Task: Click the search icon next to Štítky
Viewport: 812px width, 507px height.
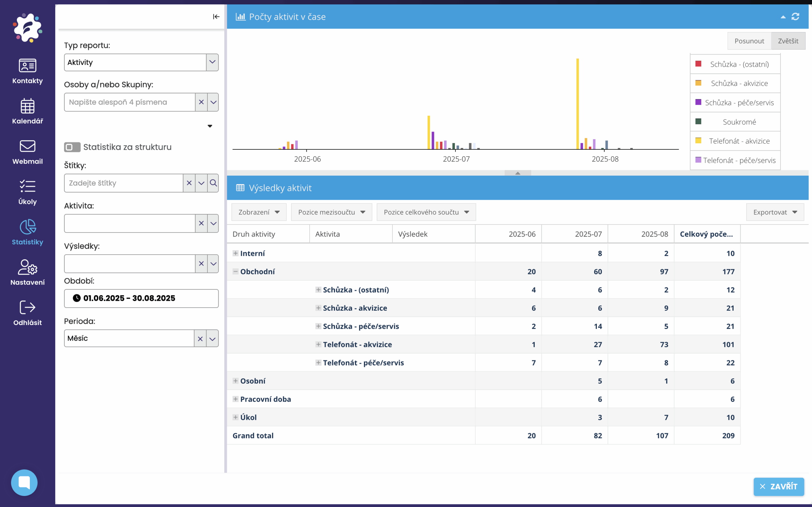Action: pyautogui.click(x=213, y=183)
